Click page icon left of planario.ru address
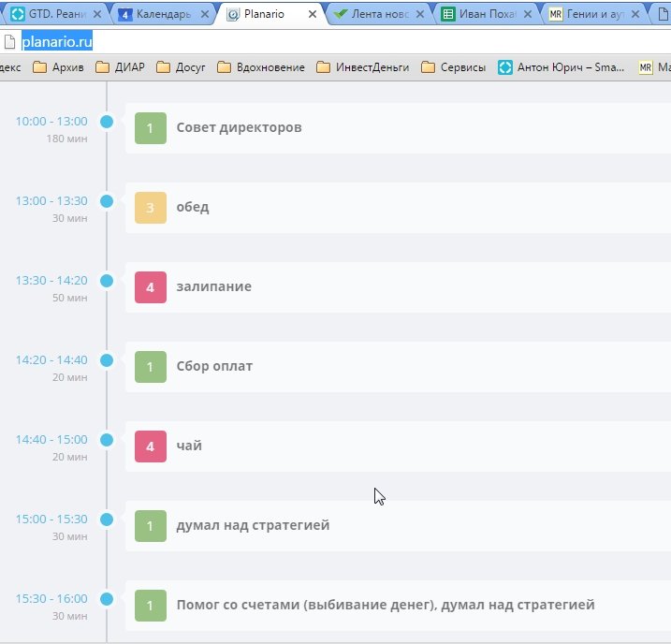The height and width of the screenshot is (644, 671). click(x=8, y=42)
